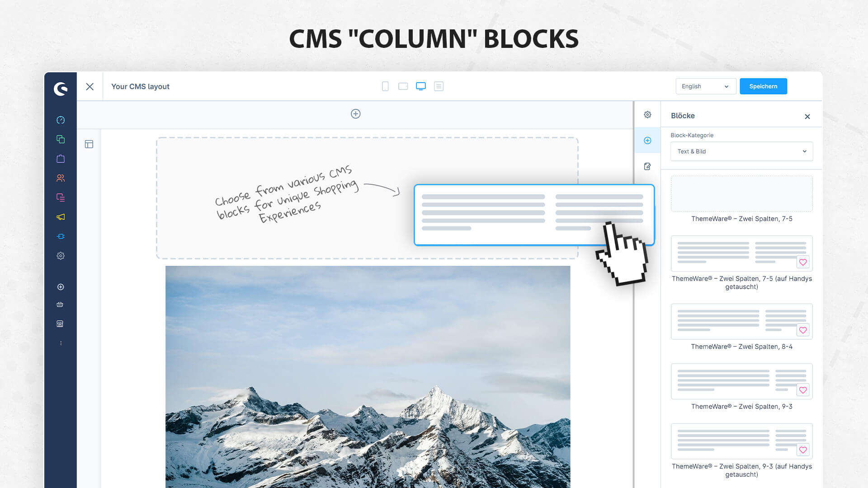Click the customers/contacts icon in sidebar
Image resolution: width=868 pixels, height=488 pixels.
(60, 178)
